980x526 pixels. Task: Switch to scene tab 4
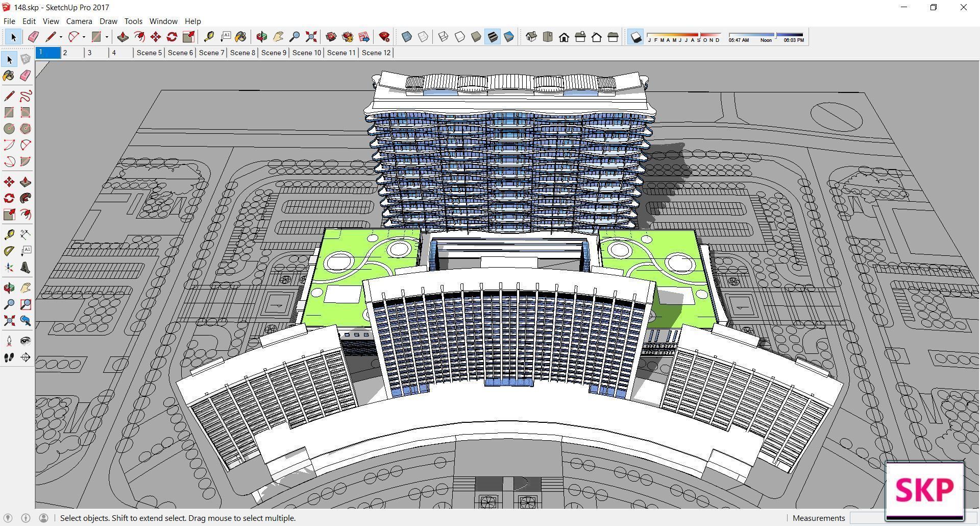[x=121, y=53]
